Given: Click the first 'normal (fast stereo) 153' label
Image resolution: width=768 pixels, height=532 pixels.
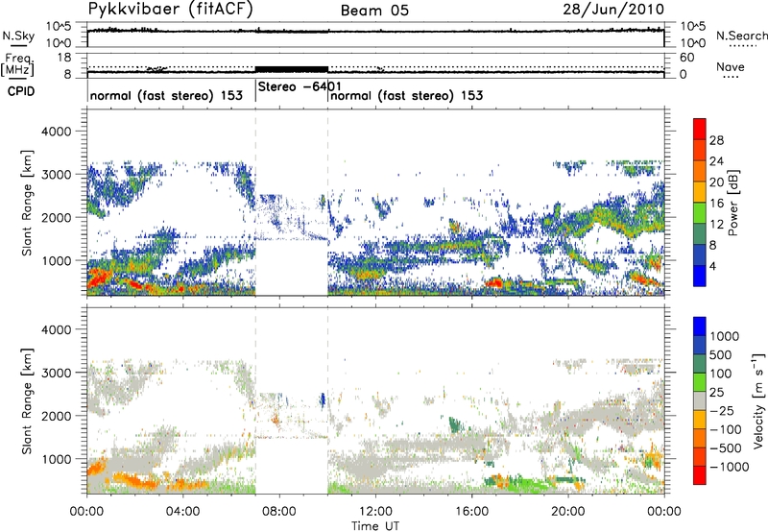Looking at the screenshot, I should point(166,95).
